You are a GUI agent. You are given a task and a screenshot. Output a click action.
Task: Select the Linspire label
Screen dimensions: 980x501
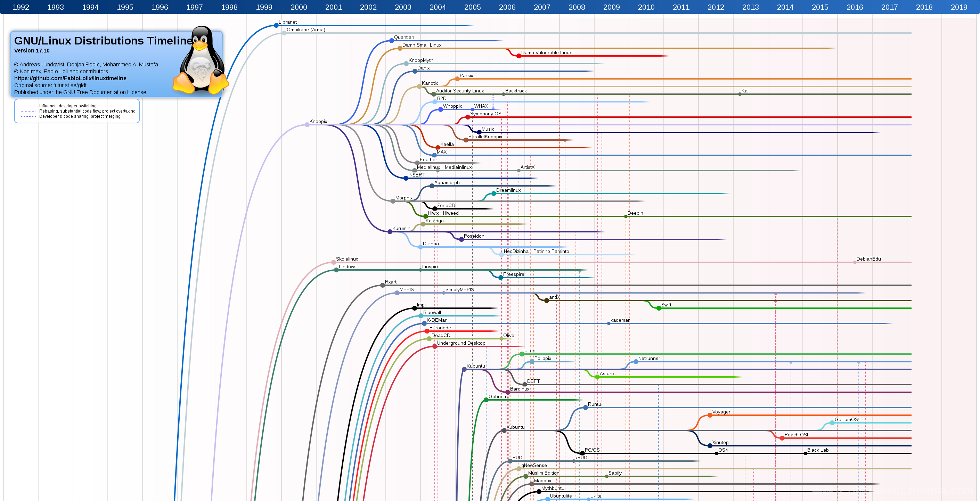tap(431, 267)
